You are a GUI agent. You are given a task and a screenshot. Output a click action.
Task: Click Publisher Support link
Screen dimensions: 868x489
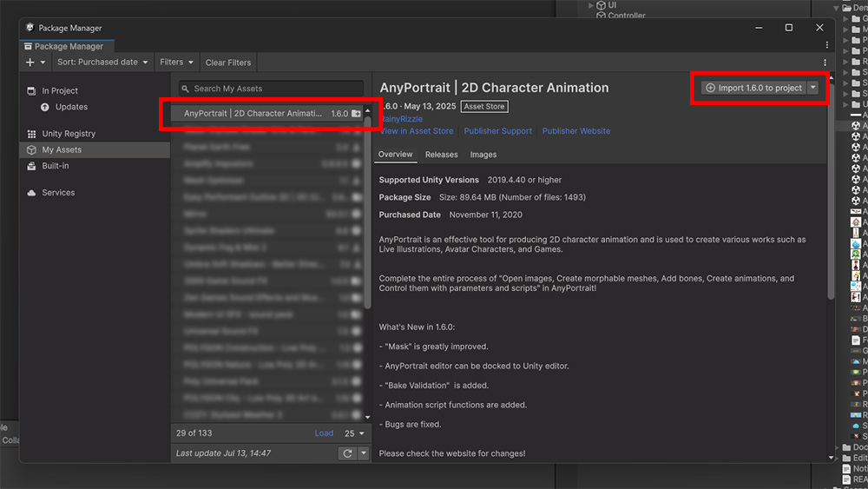[x=497, y=131]
